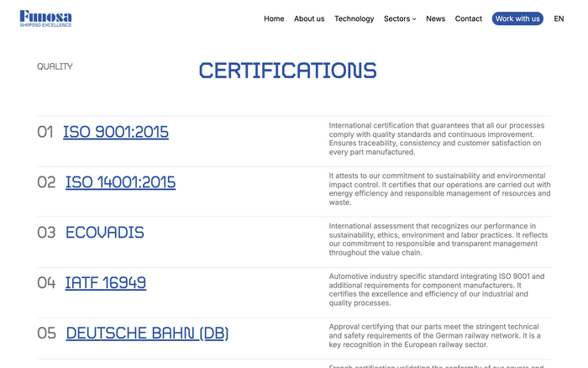Click the IATF 16949 automotive standard description
The image size is (588, 368).
click(x=437, y=290)
